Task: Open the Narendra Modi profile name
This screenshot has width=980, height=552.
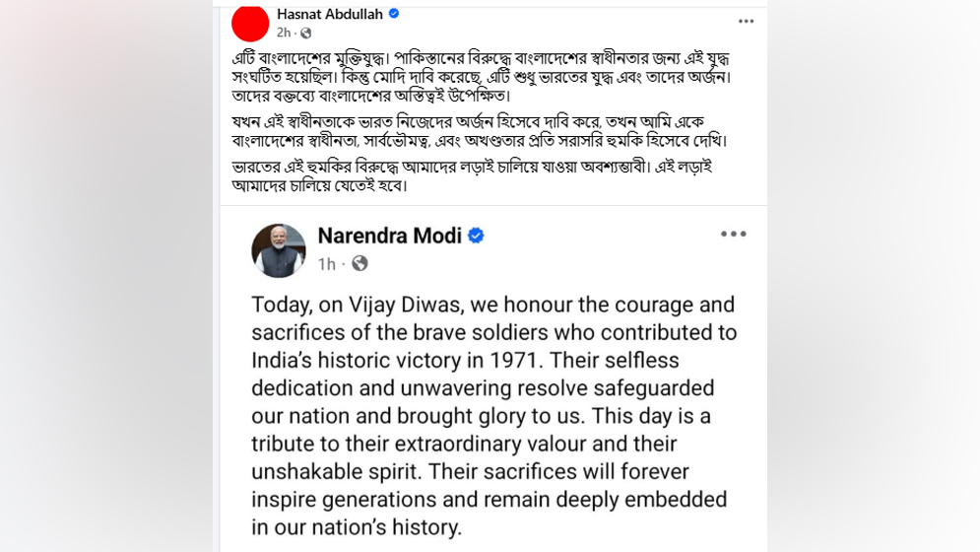Action: pos(389,236)
